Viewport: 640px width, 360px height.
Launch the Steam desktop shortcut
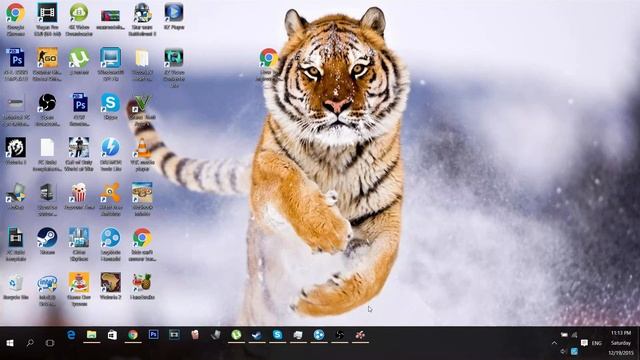pyautogui.click(x=47, y=241)
